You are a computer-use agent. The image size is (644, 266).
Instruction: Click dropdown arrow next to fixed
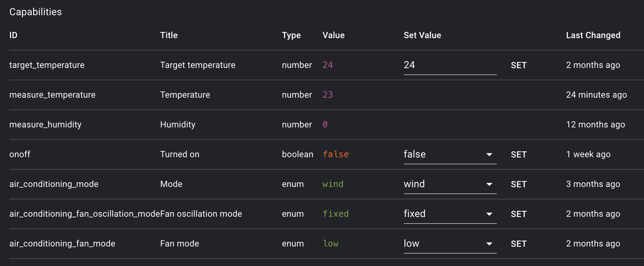point(489,214)
